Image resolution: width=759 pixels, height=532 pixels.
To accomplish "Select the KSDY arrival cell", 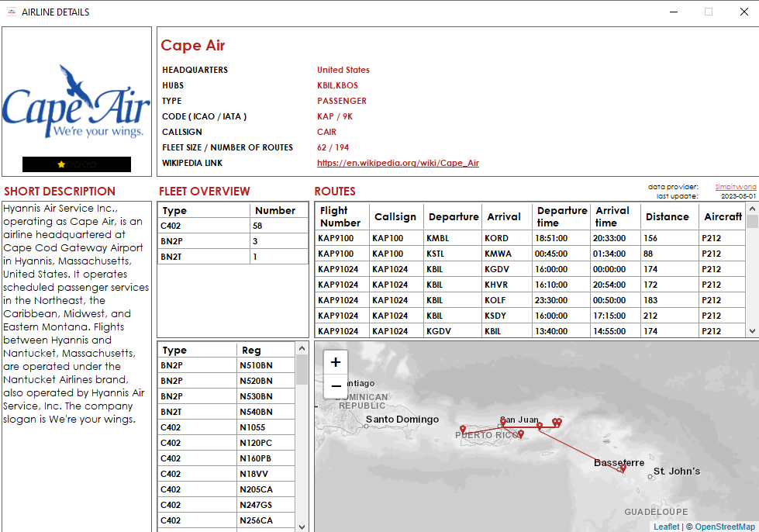I will [507, 316].
